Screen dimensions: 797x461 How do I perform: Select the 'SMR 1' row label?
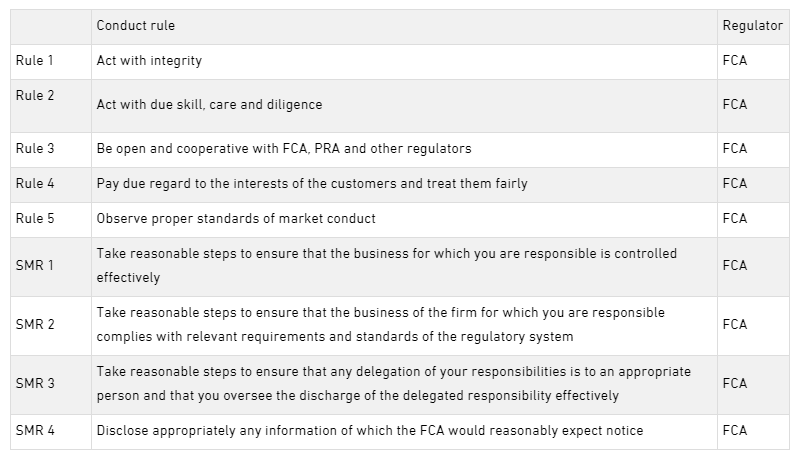point(36,265)
